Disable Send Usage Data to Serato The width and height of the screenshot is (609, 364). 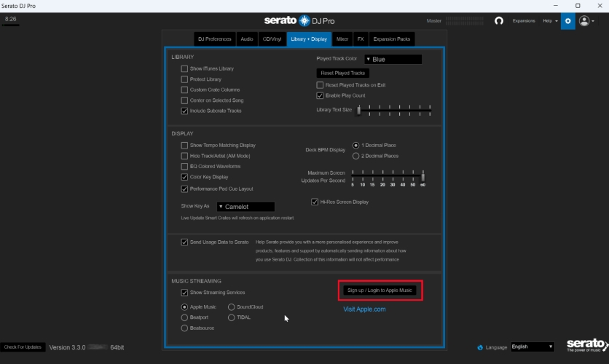pos(184,242)
